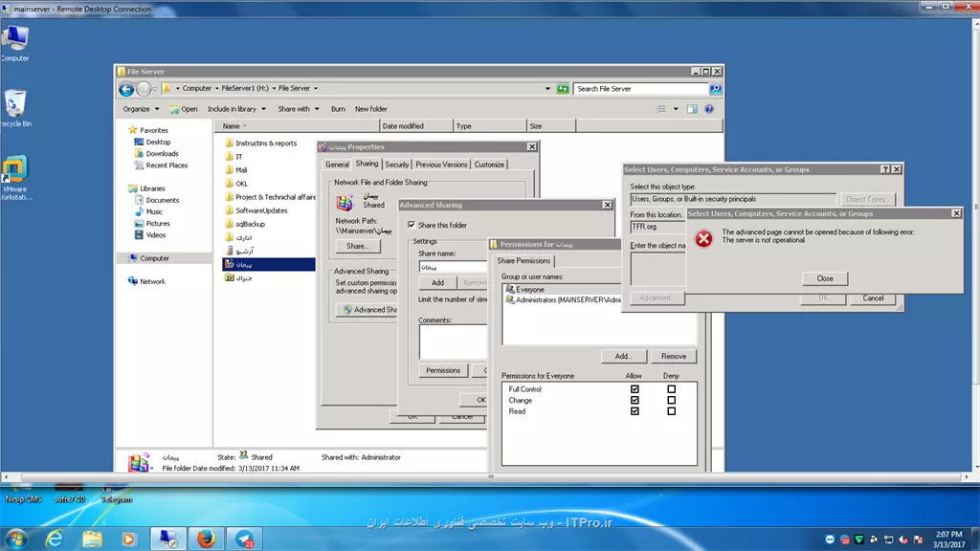The image size is (980, 551).
Task: Go back in File Server explorer window
Action: coord(126,89)
